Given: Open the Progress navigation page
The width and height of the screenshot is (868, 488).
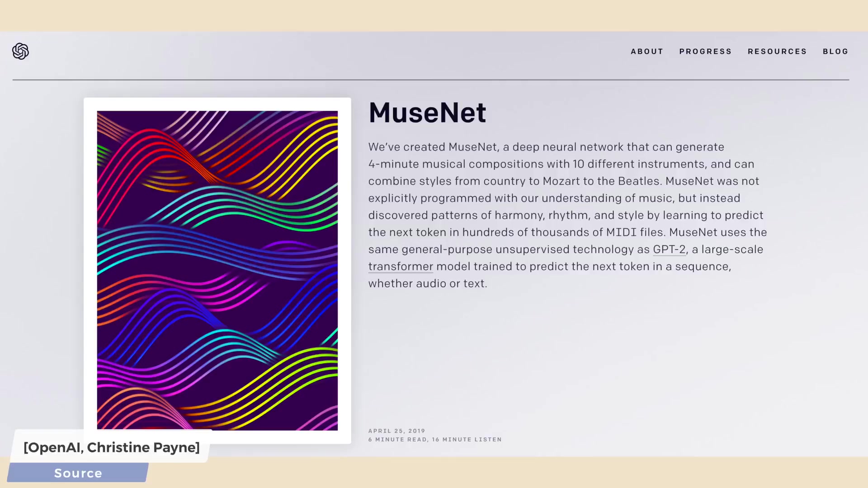Looking at the screenshot, I should pos(706,51).
